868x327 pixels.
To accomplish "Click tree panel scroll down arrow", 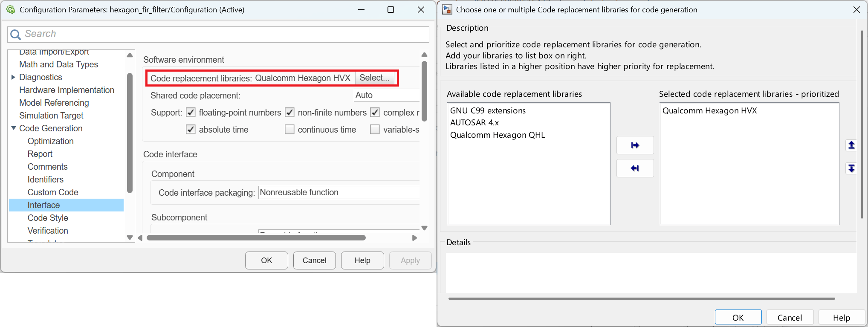I will pyautogui.click(x=130, y=237).
